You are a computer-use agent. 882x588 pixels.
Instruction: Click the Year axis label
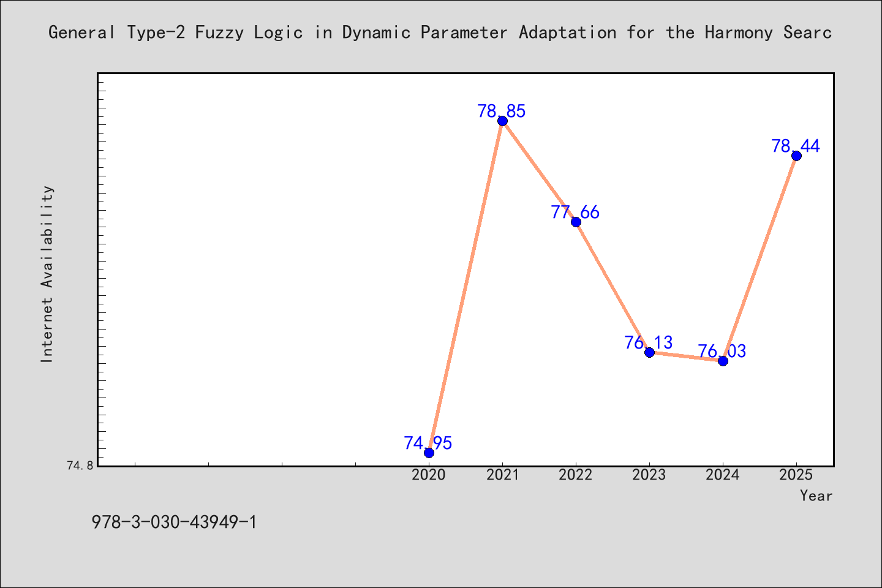point(816,496)
